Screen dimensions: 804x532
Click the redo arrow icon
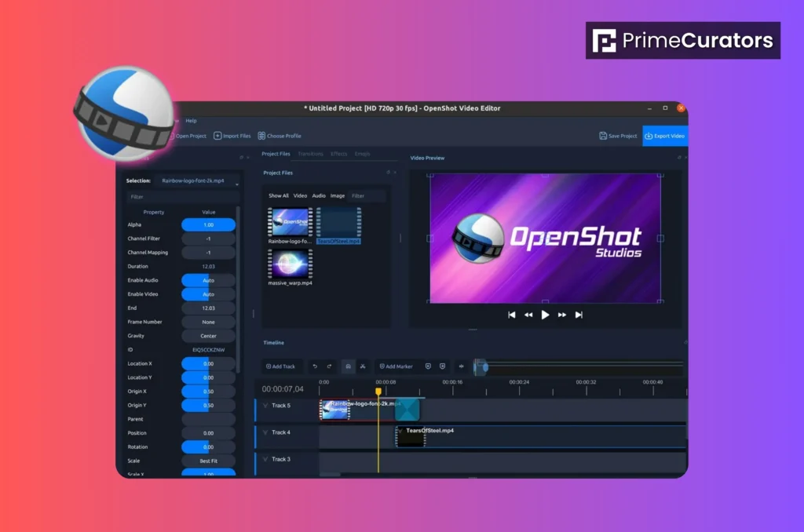327,366
